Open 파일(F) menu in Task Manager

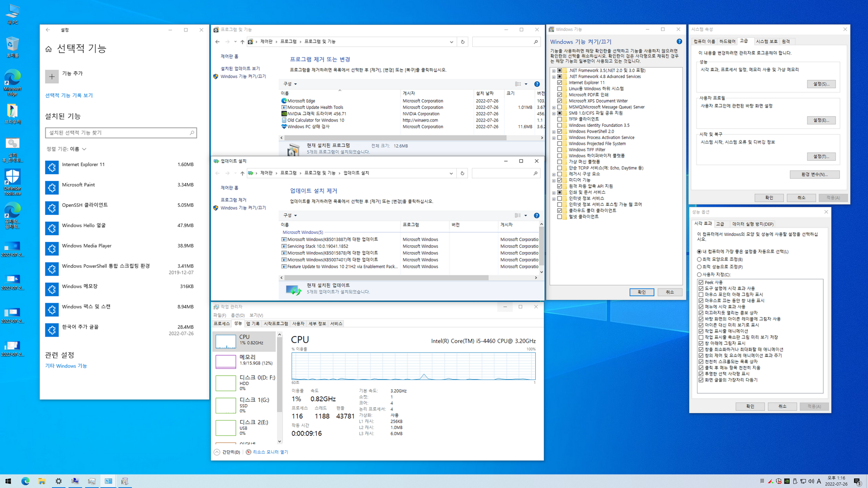coord(220,316)
